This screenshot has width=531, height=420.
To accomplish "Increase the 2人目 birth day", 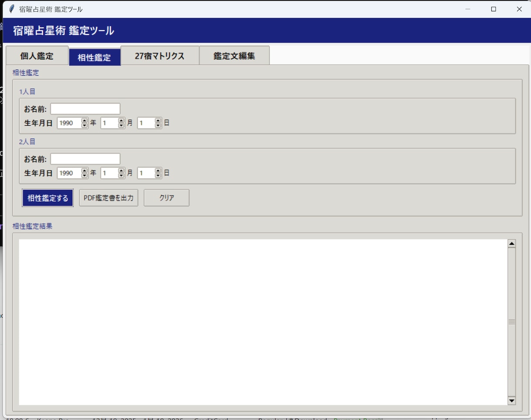I will point(158,170).
